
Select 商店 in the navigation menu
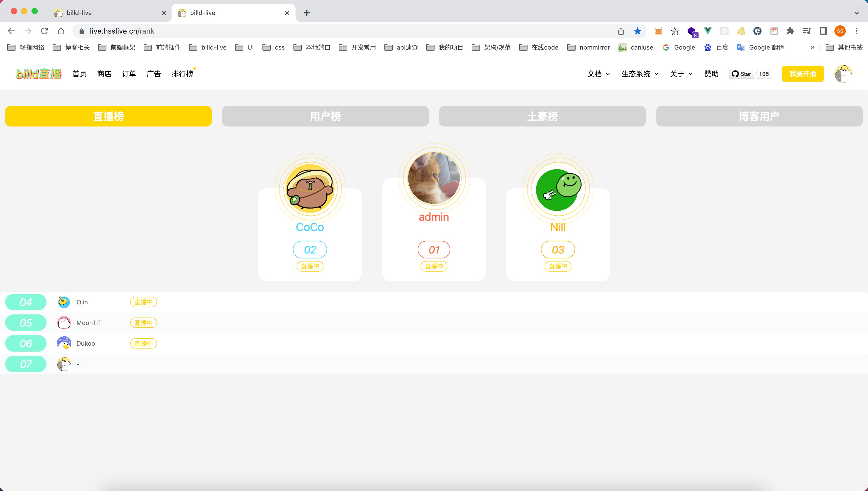tap(104, 74)
